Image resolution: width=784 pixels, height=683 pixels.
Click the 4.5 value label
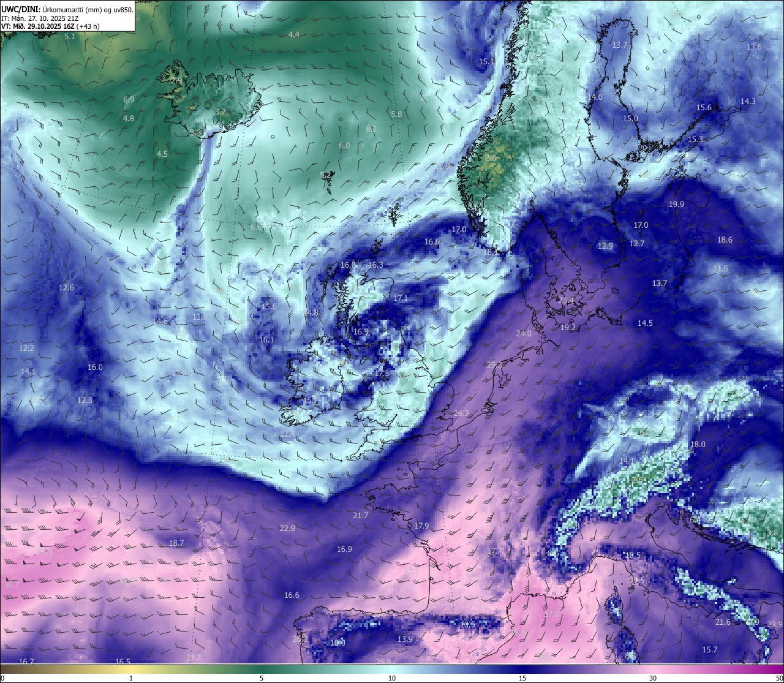tap(162, 154)
